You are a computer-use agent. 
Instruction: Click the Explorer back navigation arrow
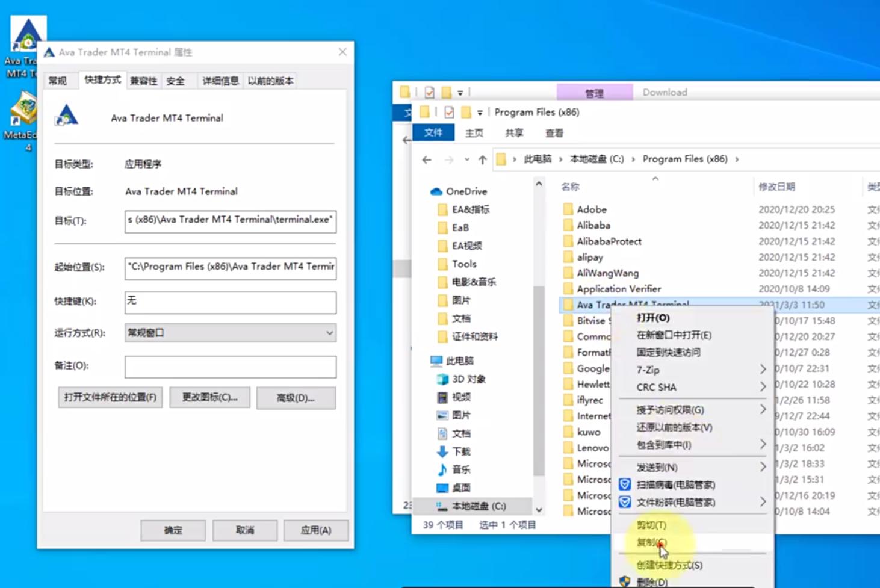click(x=427, y=159)
